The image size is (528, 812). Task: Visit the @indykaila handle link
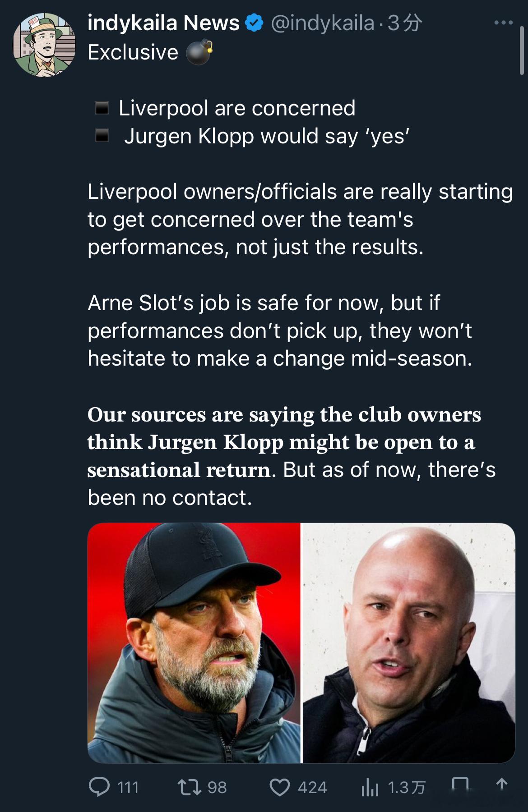pos(322,23)
